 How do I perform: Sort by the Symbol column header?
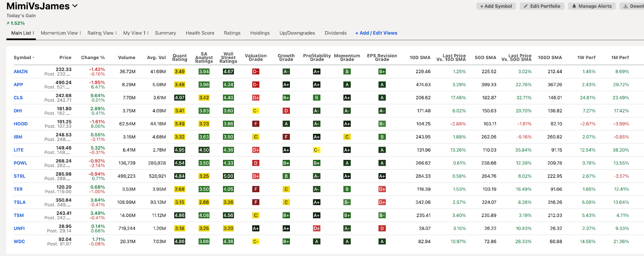click(24, 57)
